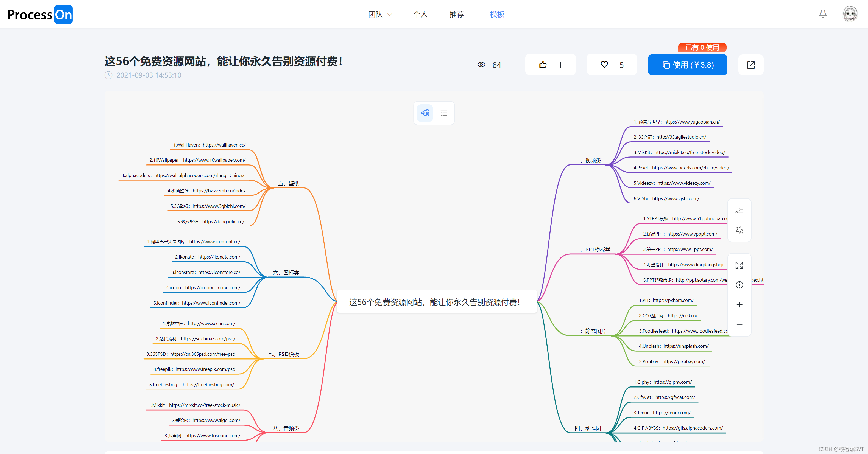Click the ProcessOn logo
This screenshot has height=454, width=868.
coord(40,15)
